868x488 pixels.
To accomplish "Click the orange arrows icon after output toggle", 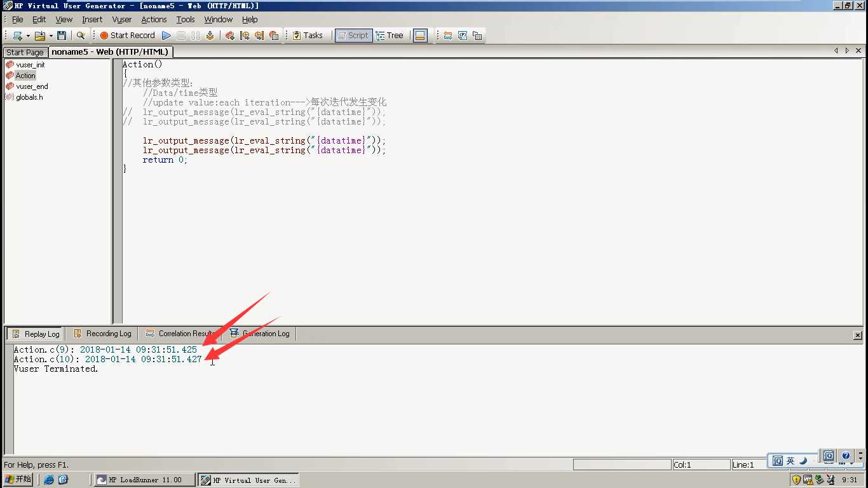I will (448, 36).
